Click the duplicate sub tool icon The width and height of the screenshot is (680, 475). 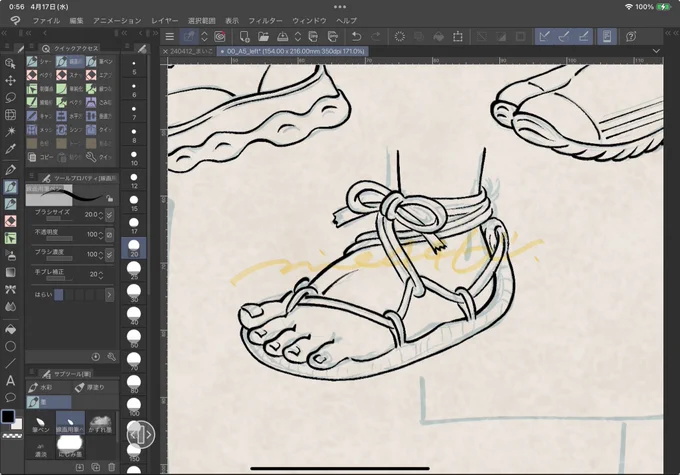point(95,467)
